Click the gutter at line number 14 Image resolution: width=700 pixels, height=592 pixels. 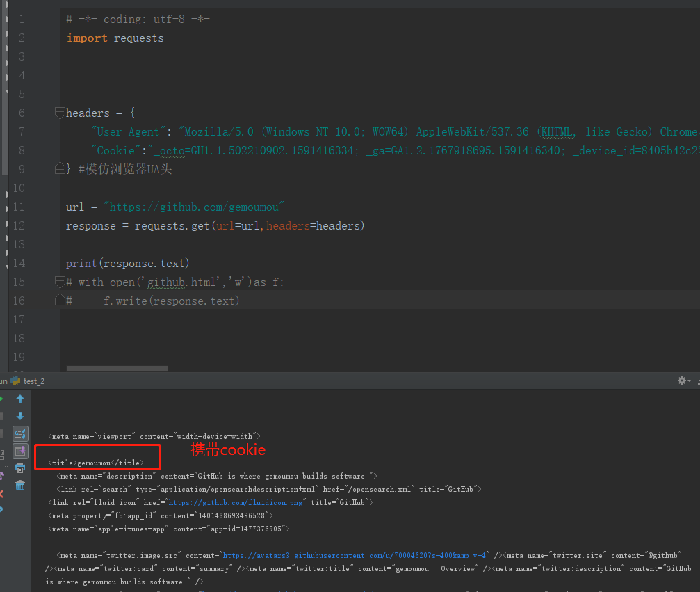point(19,263)
